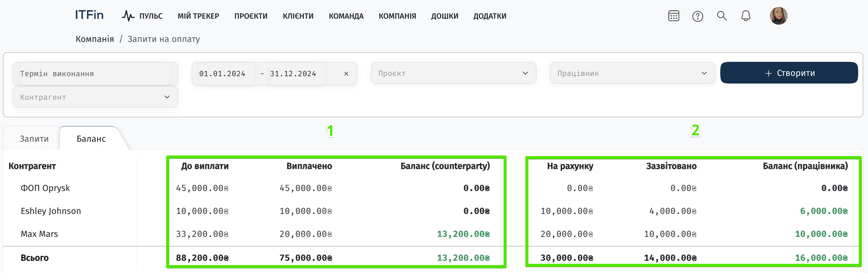Select the ФОП Oprysk row name
The width and height of the screenshot is (868, 273).
pyautogui.click(x=45, y=188)
